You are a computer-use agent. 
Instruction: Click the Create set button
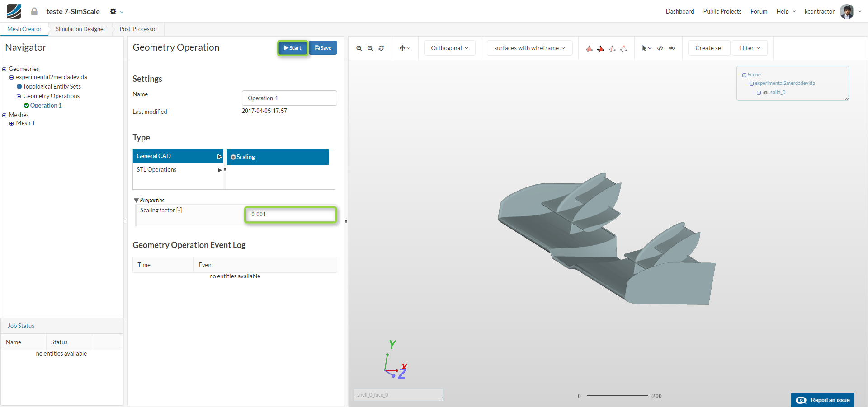pos(709,48)
